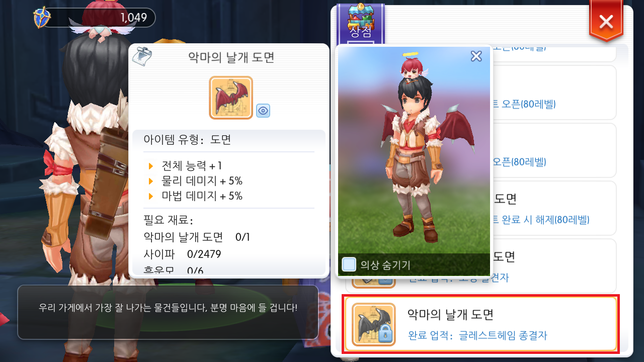The height and width of the screenshot is (362, 644).
Task: Click the market stall icon above 상점
Action: tap(360, 16)
